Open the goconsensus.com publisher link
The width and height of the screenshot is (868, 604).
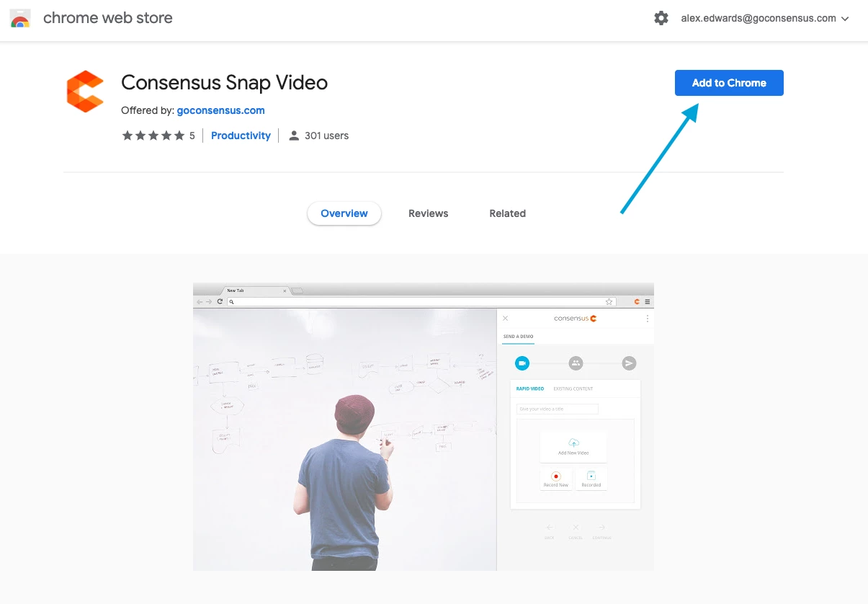coord(220,110)
